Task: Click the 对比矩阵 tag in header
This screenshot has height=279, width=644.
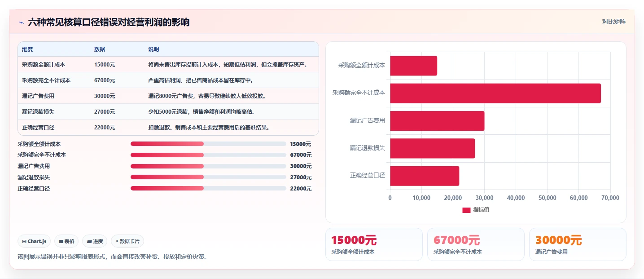Action: click(x=613, y=22)
